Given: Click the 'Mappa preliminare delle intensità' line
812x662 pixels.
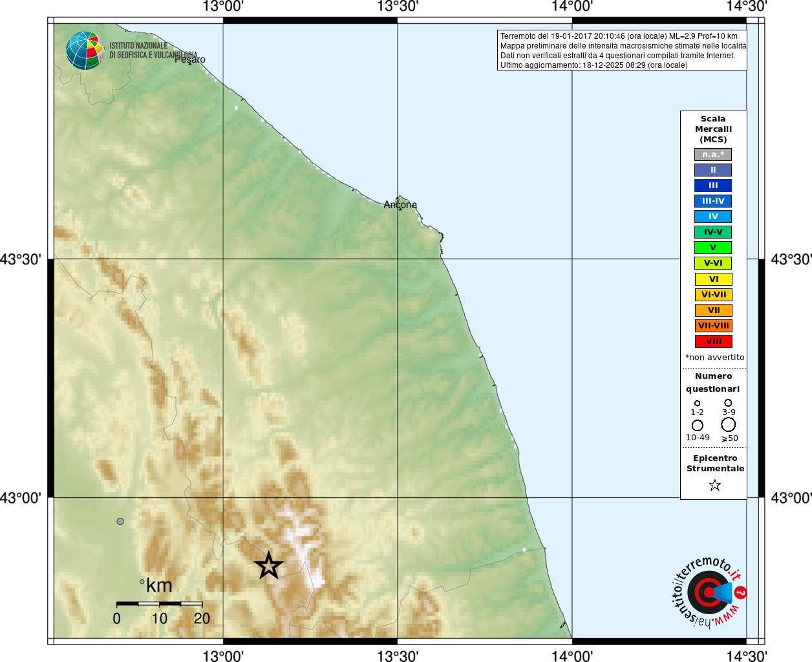Looking at the screenshot, I should pyautogui.click(x=623, y=46).
